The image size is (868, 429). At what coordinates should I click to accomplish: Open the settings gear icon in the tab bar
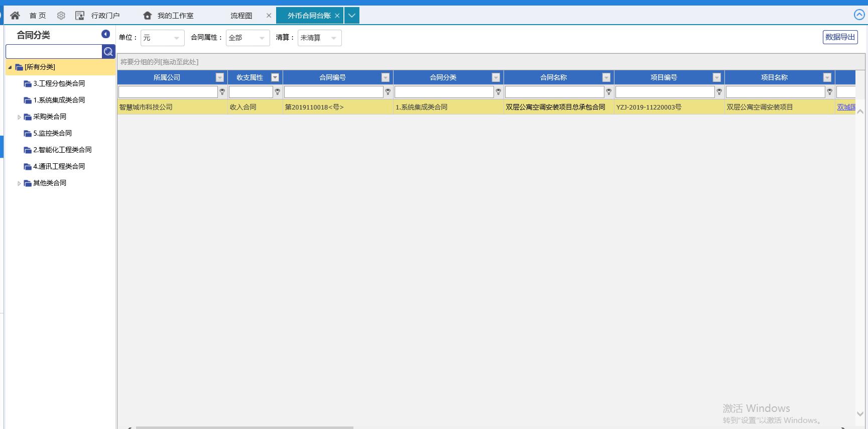(x=61, y=16)
